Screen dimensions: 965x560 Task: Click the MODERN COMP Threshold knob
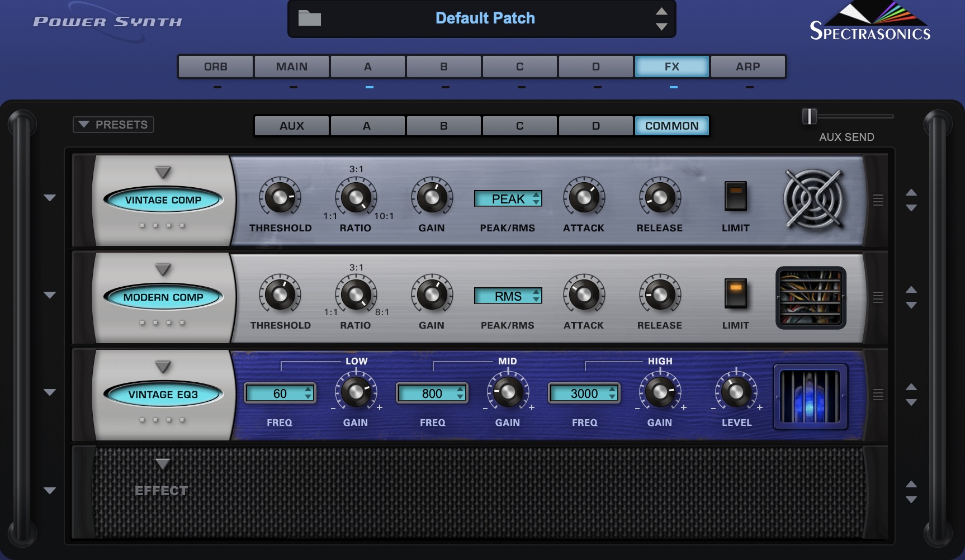[280, 295]
